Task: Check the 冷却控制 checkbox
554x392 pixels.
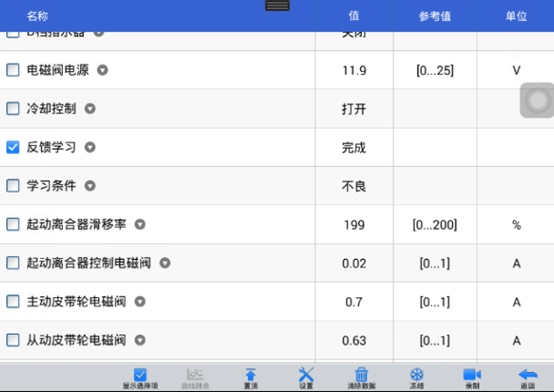Action: 13,109
